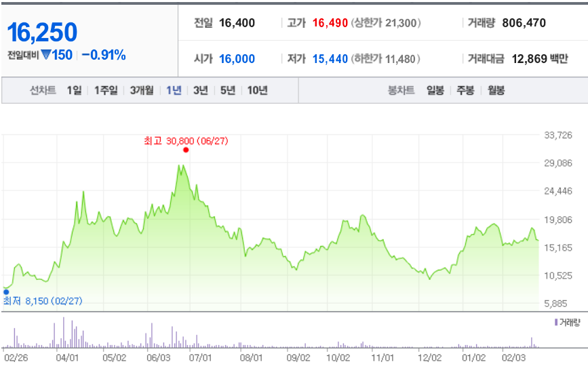This screenshot has height=366, width=588.
Task: Click the 전일 value 16,400
Action: pyautogui.click(x=237, y=23)
